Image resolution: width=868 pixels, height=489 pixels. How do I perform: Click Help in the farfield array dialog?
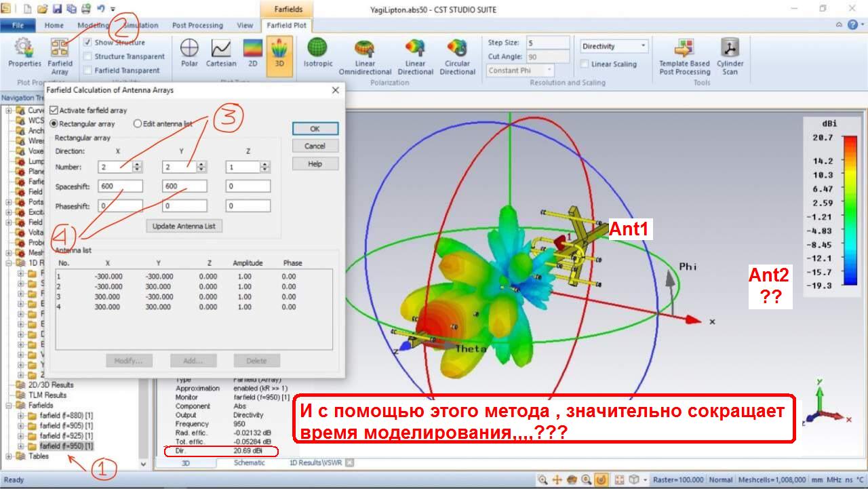pyautogui.click(x=315, y=163)
